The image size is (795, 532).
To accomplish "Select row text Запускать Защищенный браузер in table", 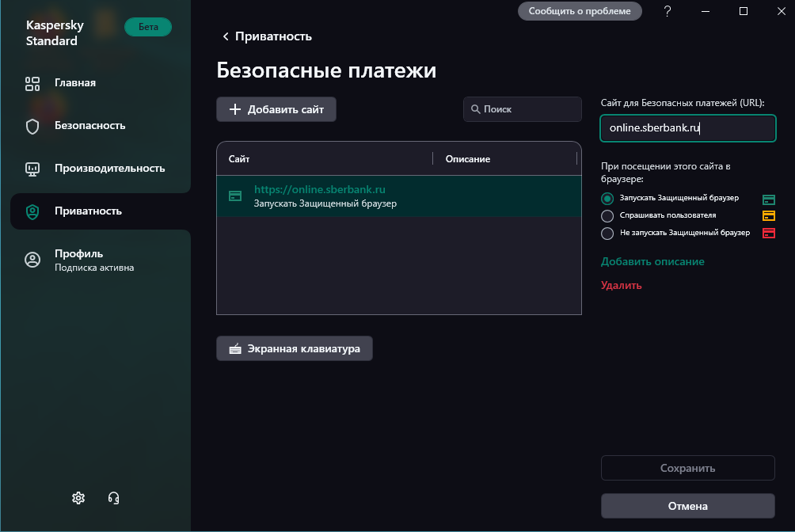I will coord(325,203).
